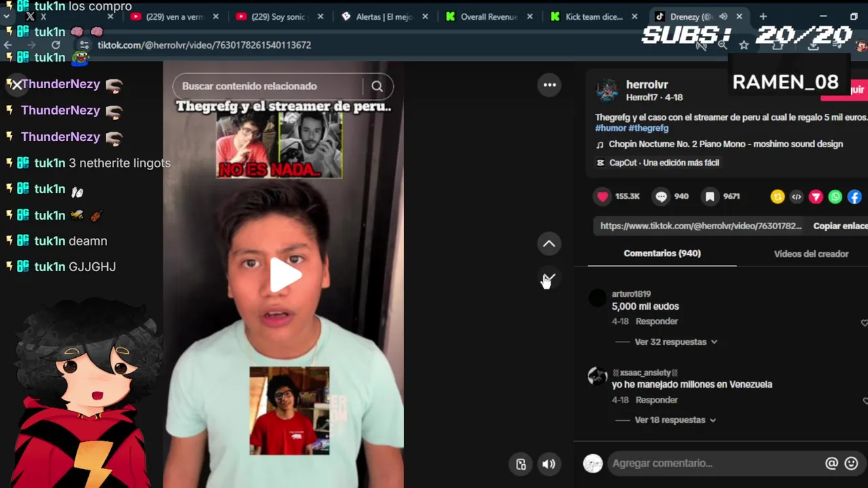
Task: Go to next video with down arrow
Action: 549,279
